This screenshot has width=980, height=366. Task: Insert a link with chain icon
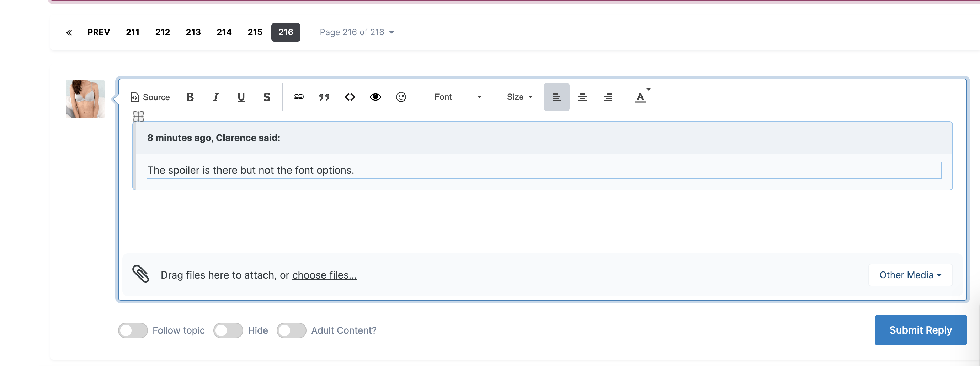[299, 97]
